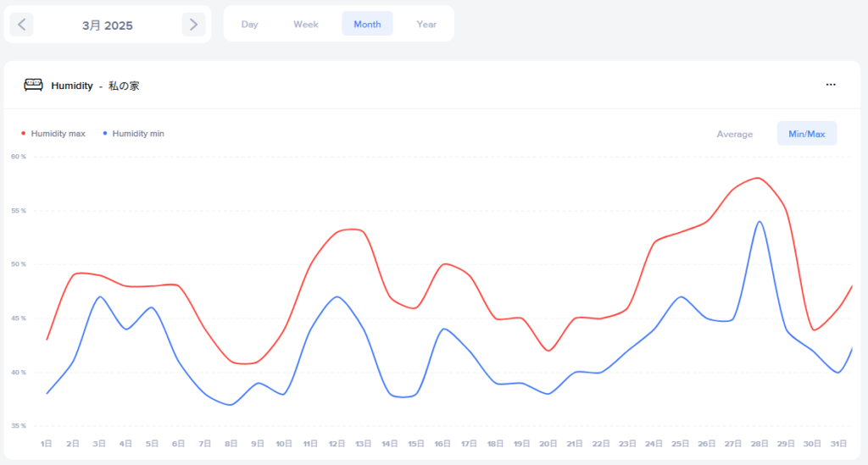The image size is (868, 465).
Task: Click the red Humidity max legend dot
Action: point(23,134)
